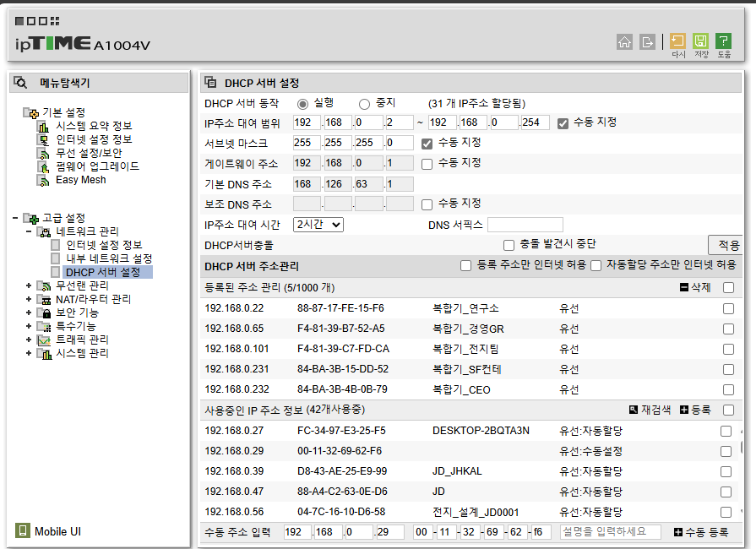
Task: Open the 도움 help icon
Action: (x=723, y=41)
